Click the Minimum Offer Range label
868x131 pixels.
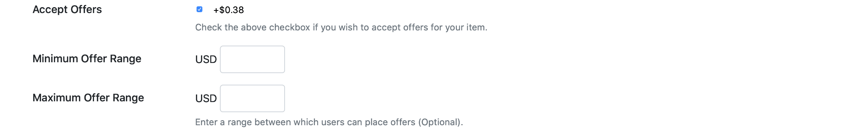[x=87, y=59]
